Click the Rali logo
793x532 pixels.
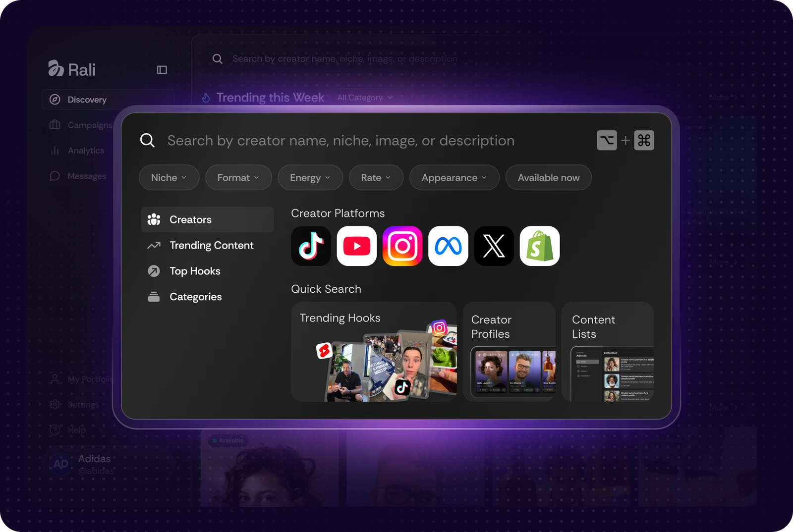[x=72, y=69]
